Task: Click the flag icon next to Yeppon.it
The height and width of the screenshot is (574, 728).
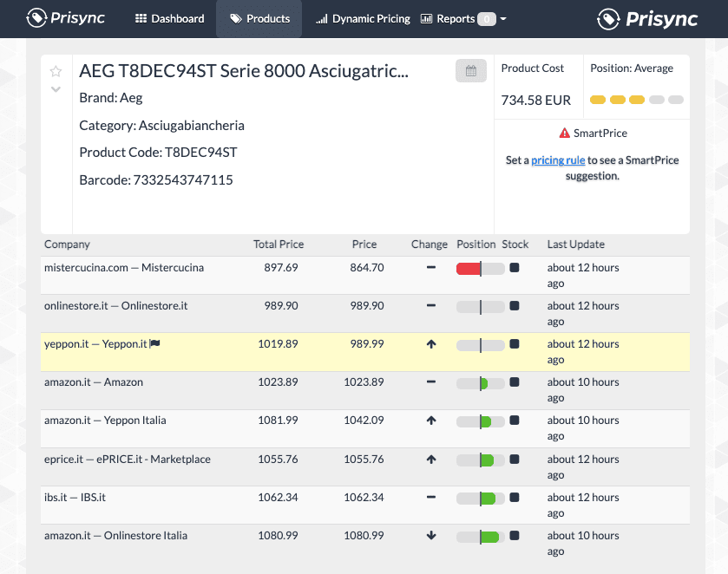Action: (x=155, y=344)
